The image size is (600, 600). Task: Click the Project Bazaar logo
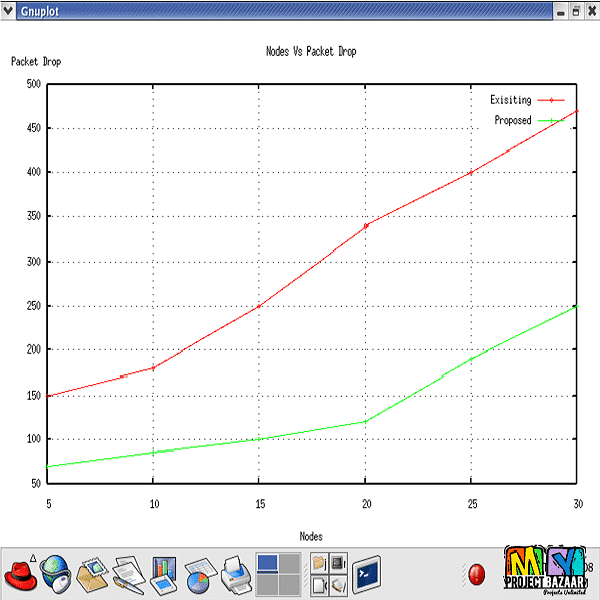point(543,573)
